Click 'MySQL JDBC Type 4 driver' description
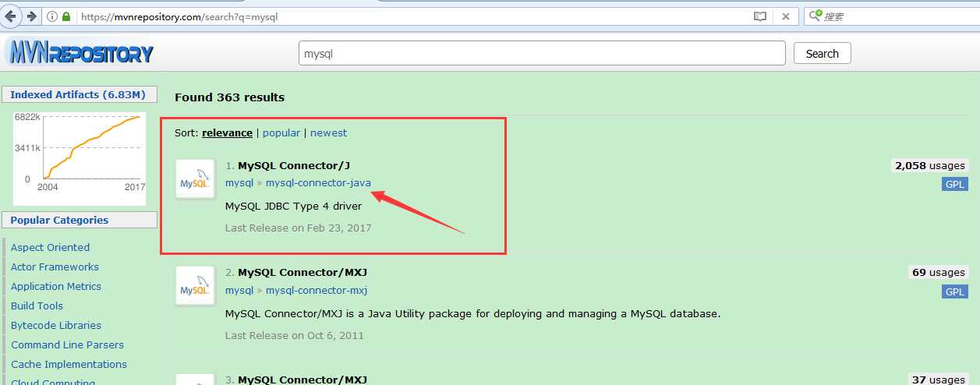Viewport: 980px width, 385px height. [293, 206]
